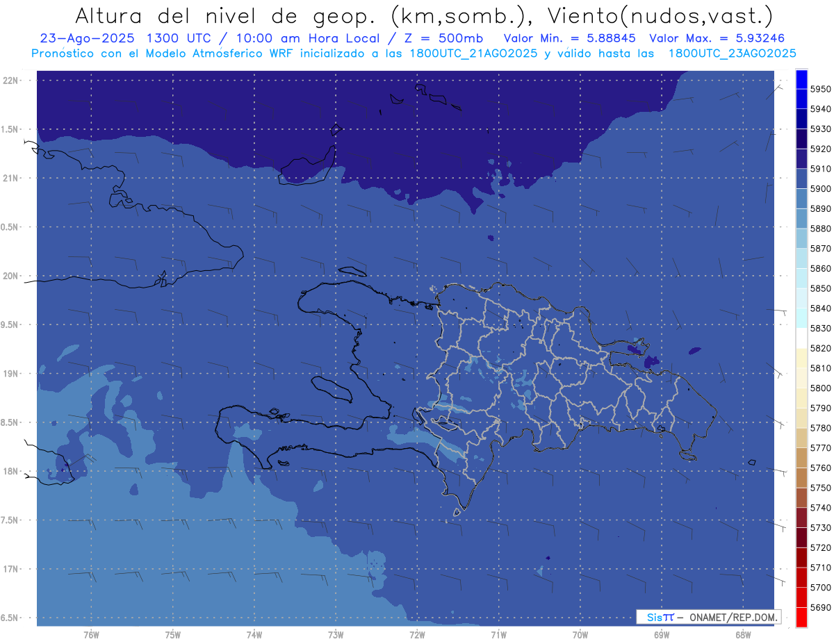Click the '1800UTC_21AGO2025' initialization text
This screenshot has width=834, height=644.
[473, 53]
